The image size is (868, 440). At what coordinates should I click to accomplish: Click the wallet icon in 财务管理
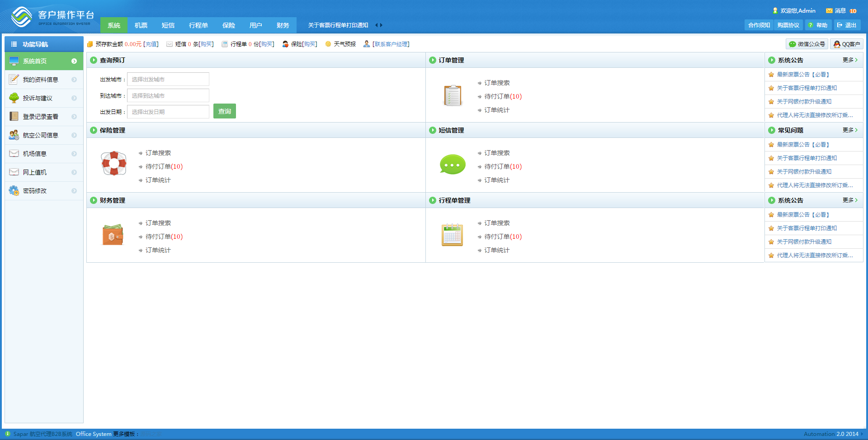[113, 235]
